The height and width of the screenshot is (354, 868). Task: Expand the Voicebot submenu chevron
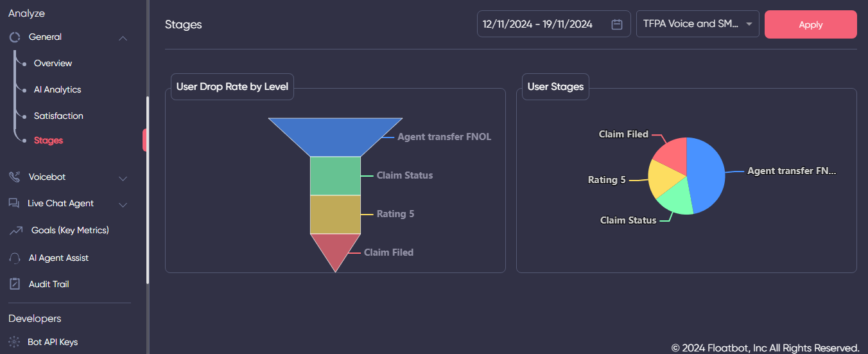pyautogui.click(x=123, y=178)
